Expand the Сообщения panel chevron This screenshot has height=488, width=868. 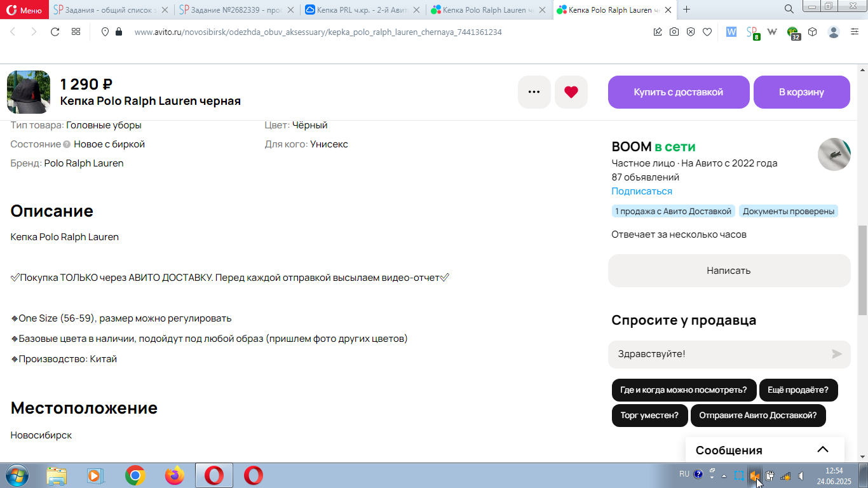(x=823, y=450)
